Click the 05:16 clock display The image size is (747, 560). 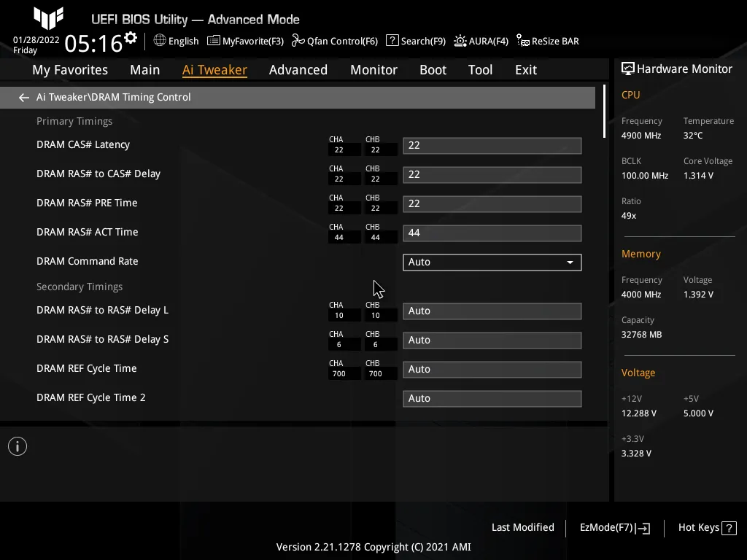(x=93, y=44)
